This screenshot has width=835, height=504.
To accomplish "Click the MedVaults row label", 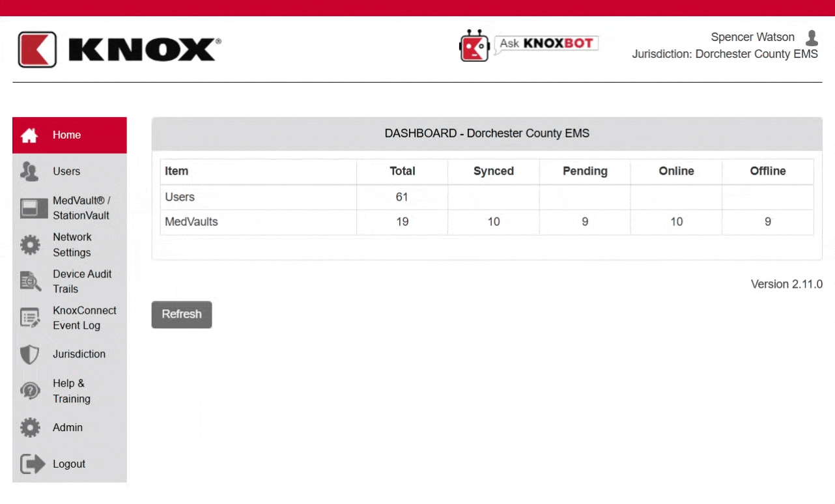I will tap(191, 222).
